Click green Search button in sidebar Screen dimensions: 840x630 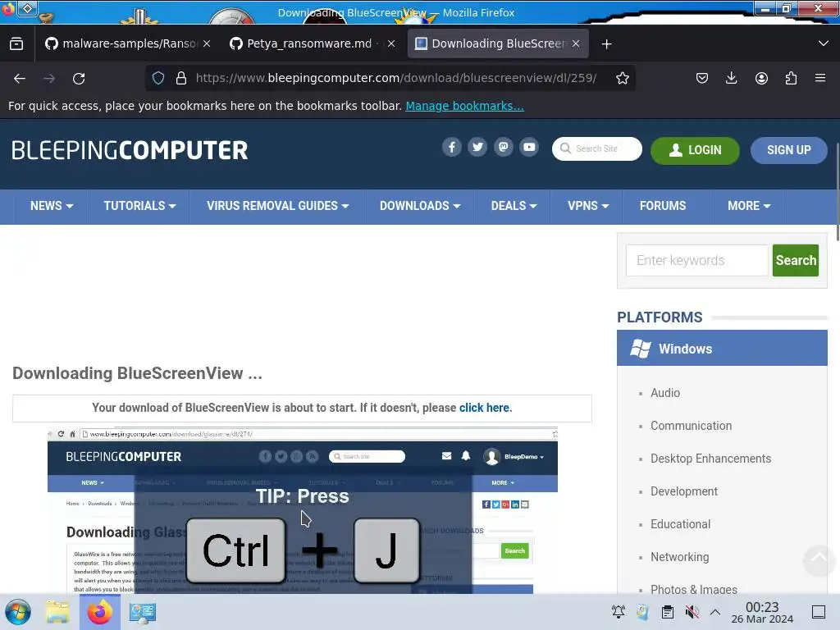coord(796,260)
